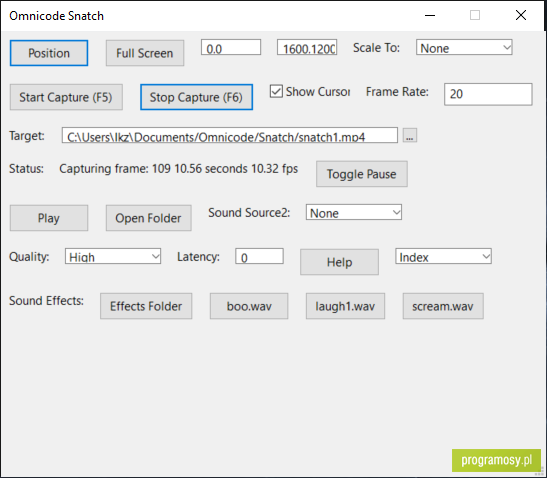Edit the Latency value field
The width and height of the screenshot is (547, 478).
(x=259, y=256)
